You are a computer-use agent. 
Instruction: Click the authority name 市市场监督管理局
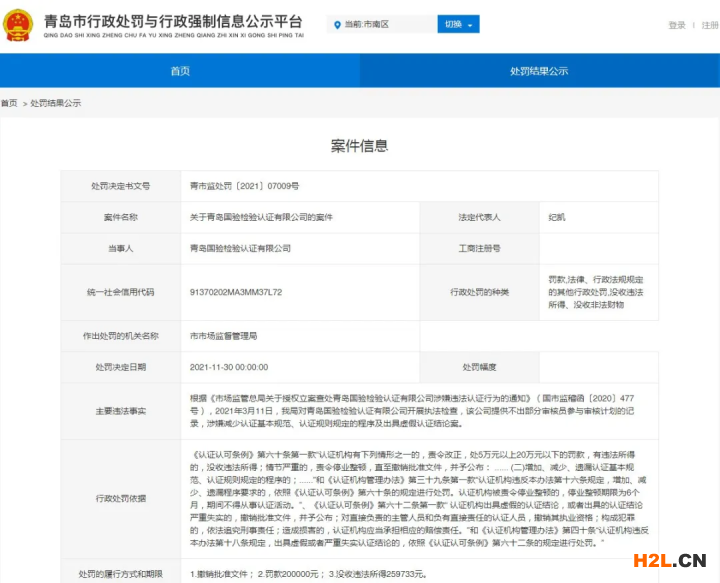tap(224, 336)
